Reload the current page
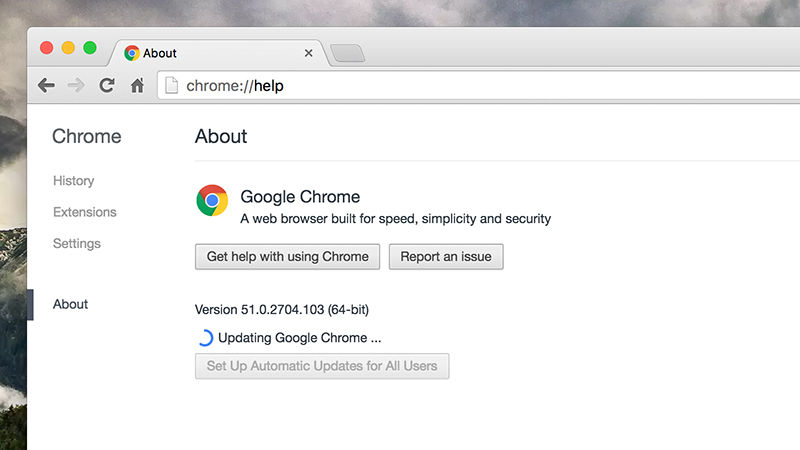The width and height of the screenshot is (800, 450). (106, 86)
